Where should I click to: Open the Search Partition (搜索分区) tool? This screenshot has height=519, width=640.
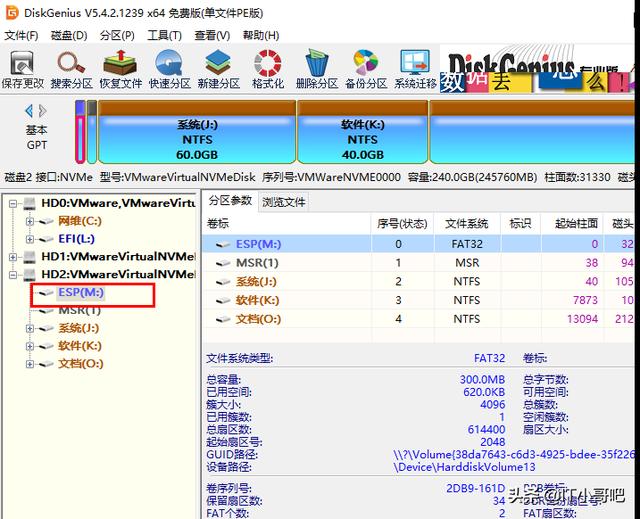click(71, 68)
